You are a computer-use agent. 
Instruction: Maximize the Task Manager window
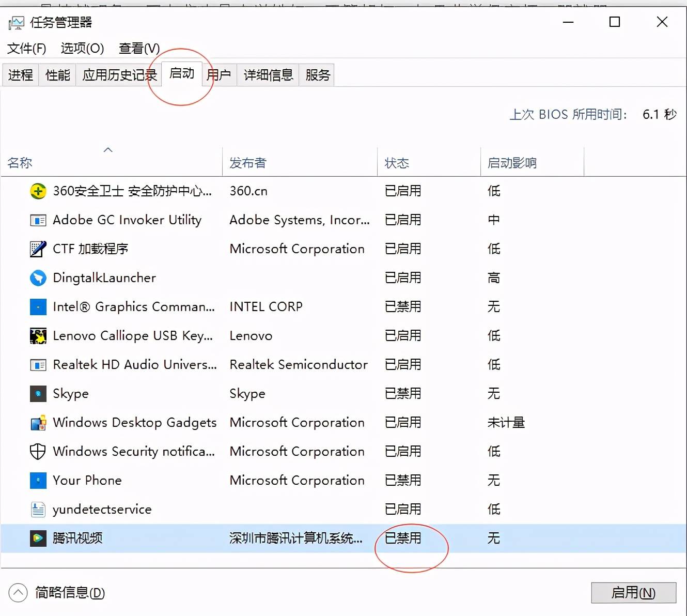pyautogui.click(x=615, y=22)
